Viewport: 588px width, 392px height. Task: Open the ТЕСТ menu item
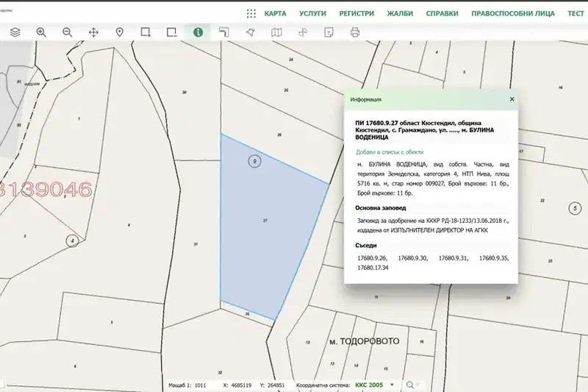click(576, 13)
